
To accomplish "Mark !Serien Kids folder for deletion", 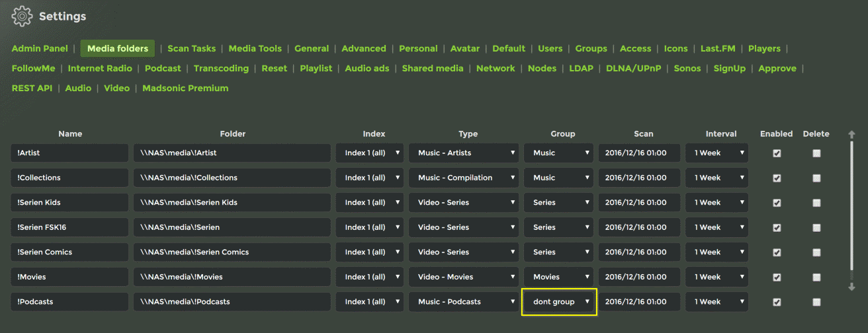I will [x=816, y=203].
